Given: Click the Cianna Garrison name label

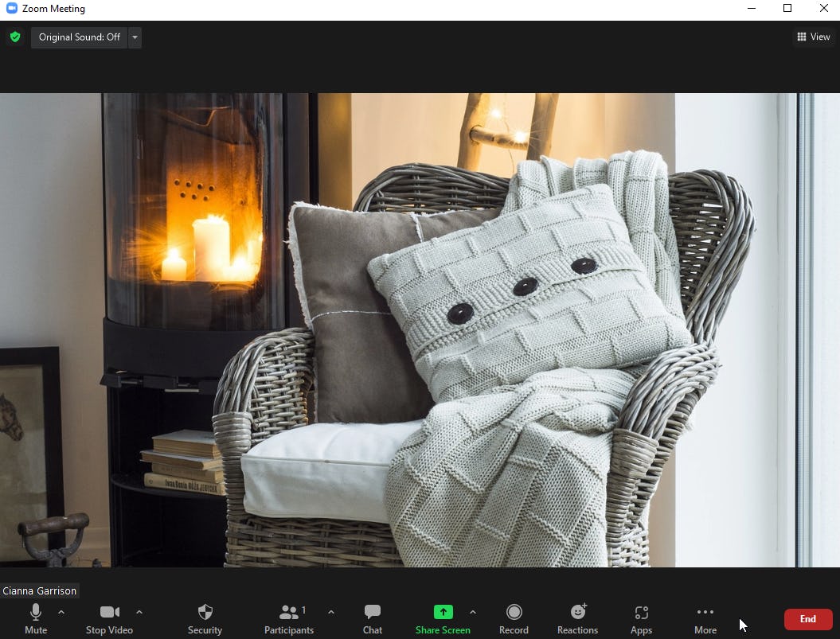Looking at the screenshot, I should [40, 590].
